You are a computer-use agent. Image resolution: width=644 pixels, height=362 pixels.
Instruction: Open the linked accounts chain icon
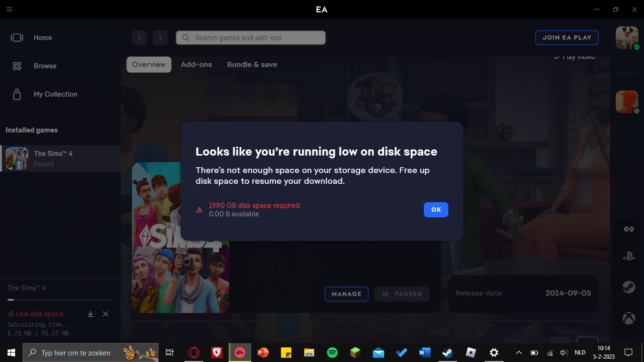pos(629,229)
